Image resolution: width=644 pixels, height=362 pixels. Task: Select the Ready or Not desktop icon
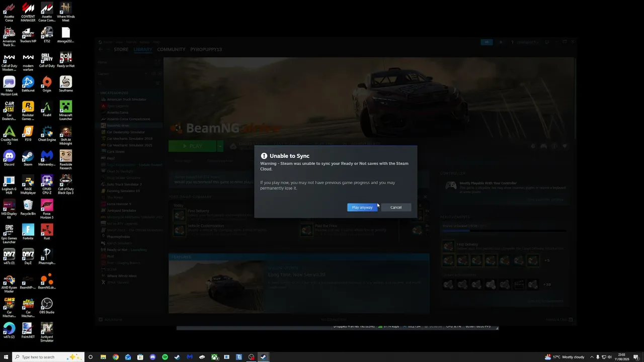coord(65,60)
